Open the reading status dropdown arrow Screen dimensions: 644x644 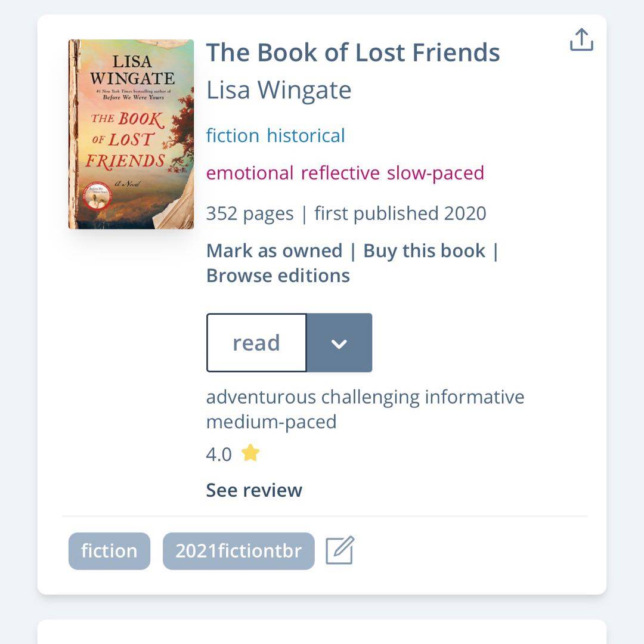click(339, 343)
